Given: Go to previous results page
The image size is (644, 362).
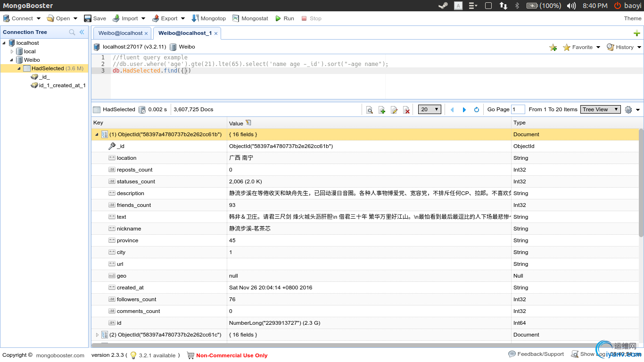Looking at the screenshot, I should point(452,109).
